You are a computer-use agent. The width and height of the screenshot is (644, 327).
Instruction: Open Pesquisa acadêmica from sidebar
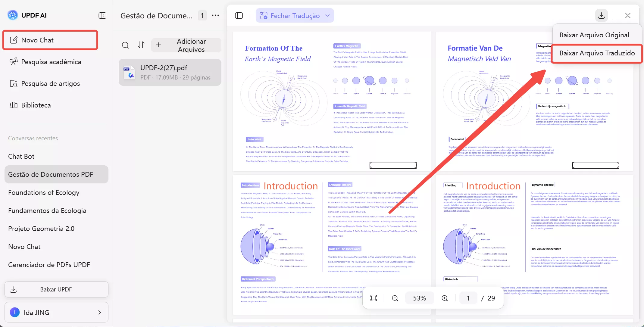pos(51,62)
